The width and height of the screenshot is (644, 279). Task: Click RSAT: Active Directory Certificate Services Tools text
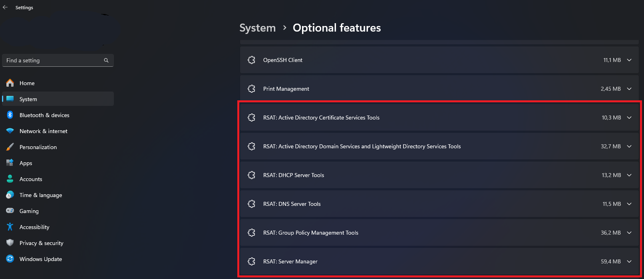(x=321, y=118)
